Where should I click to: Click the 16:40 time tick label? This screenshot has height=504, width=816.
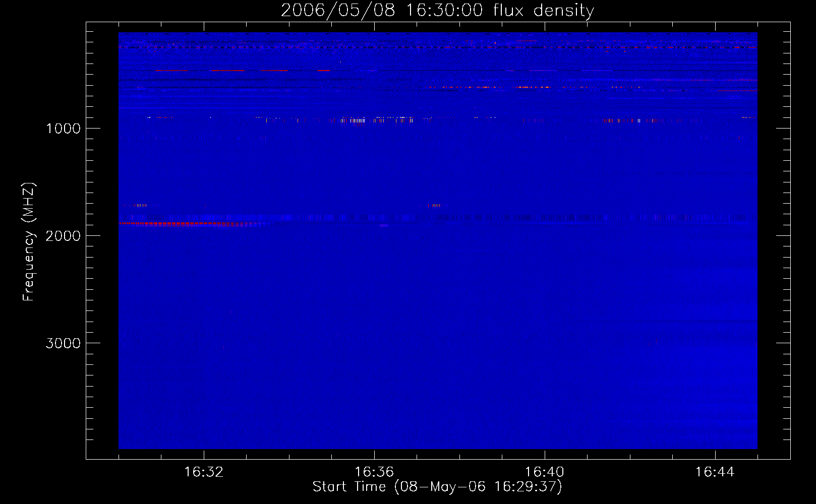tap(545, 472)
